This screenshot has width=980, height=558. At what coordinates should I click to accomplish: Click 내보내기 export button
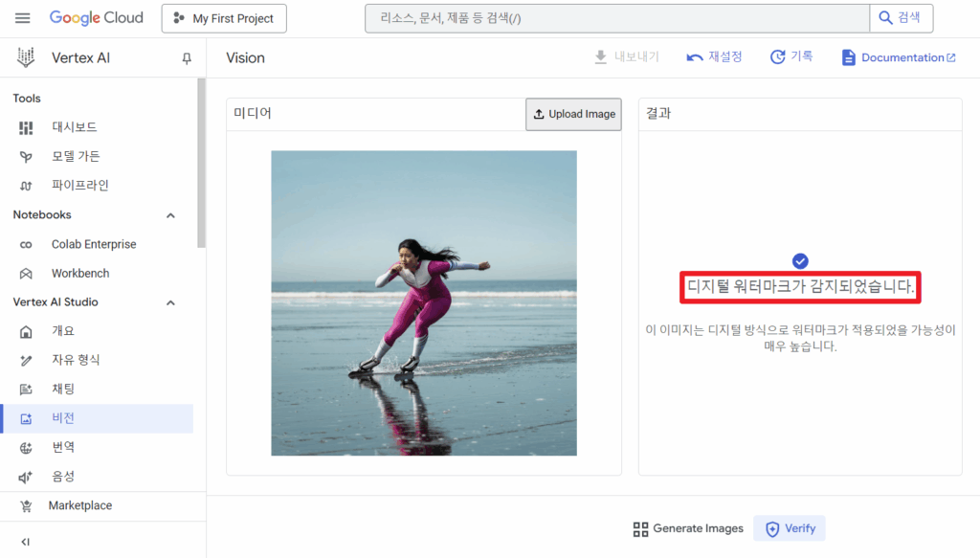click(627, 56)
